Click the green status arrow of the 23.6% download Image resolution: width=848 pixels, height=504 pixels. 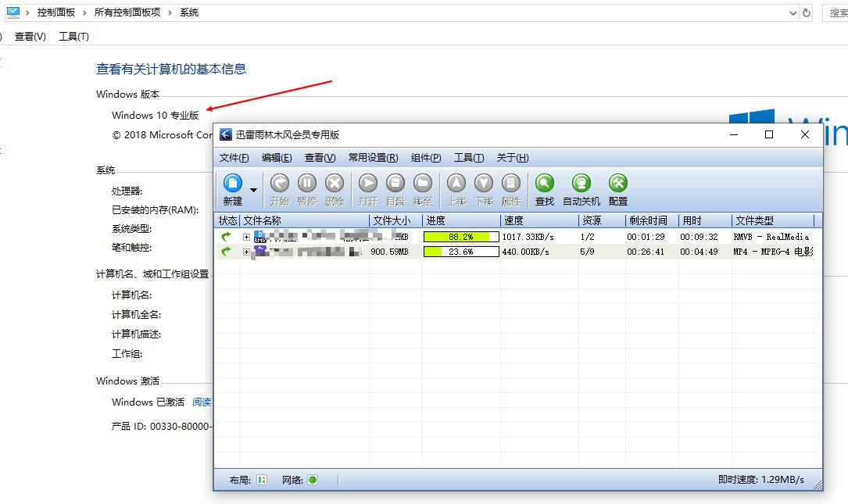pyautogui.click(x=226, y=251)
